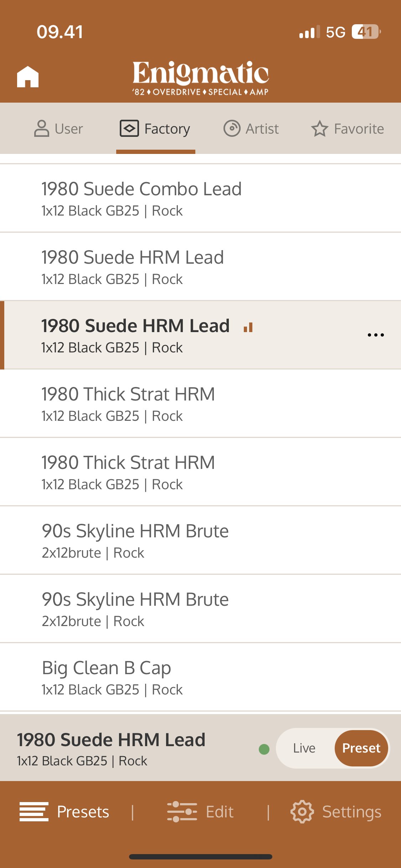
Task: Tap the User tab person icon
Action: [41, 129]
